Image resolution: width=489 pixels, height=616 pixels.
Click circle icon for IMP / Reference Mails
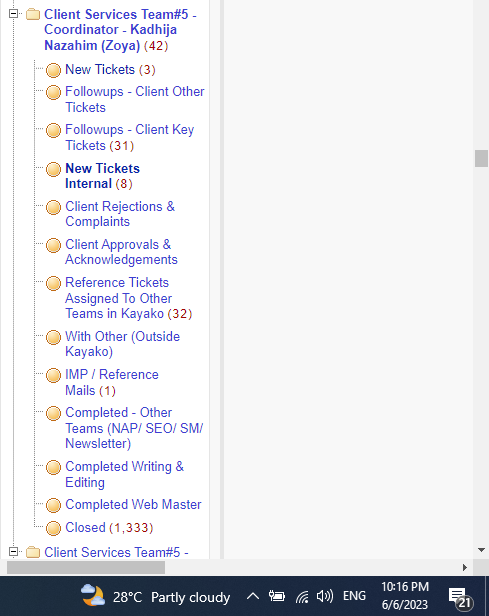click(x=53, y=376)
